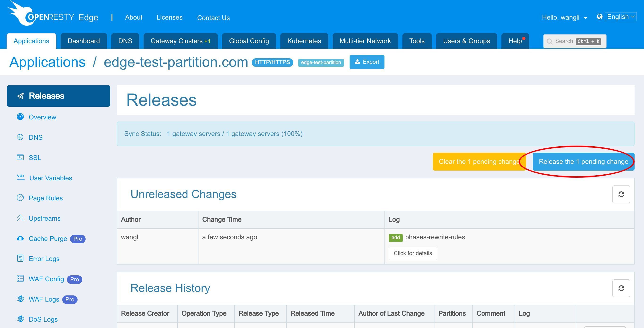Select Releases in the sidebar
Image resolution: width=644 pixels, height=328 pixels.
tap(58, 96)
